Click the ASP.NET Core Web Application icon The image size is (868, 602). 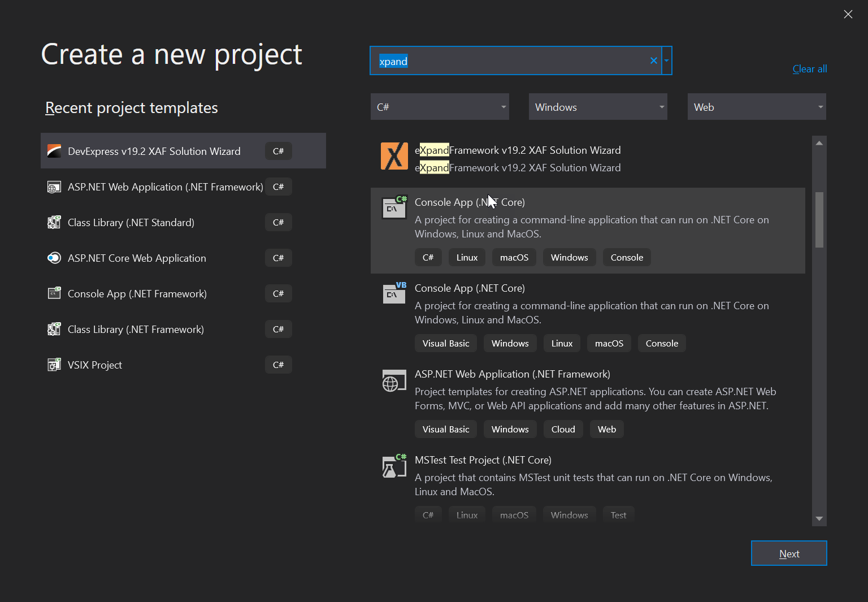54,258
